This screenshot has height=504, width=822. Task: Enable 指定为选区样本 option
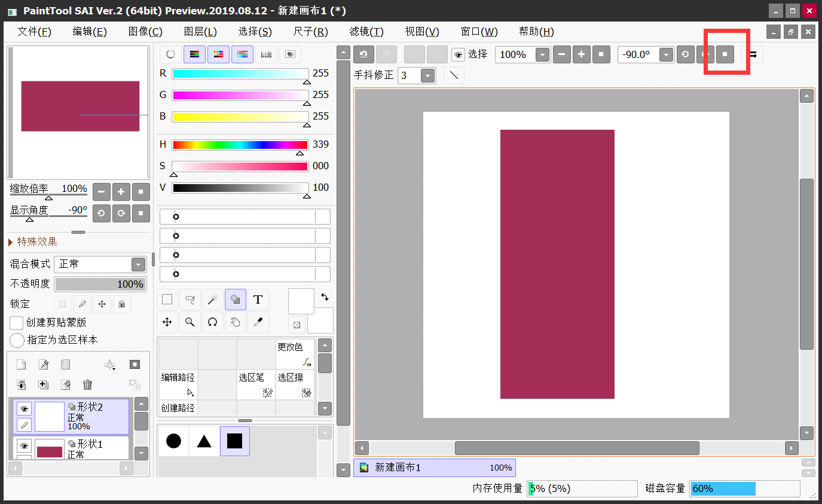click(x=17, y=340)
